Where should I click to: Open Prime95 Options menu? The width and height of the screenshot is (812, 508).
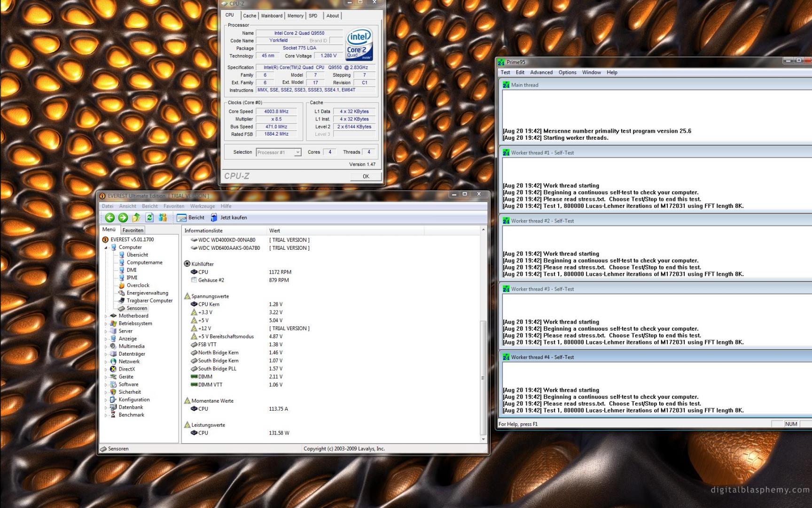(567, 72)
